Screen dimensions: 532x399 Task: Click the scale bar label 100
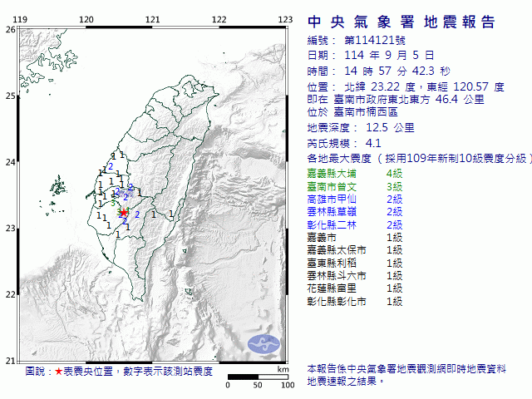tap(288, 385)
